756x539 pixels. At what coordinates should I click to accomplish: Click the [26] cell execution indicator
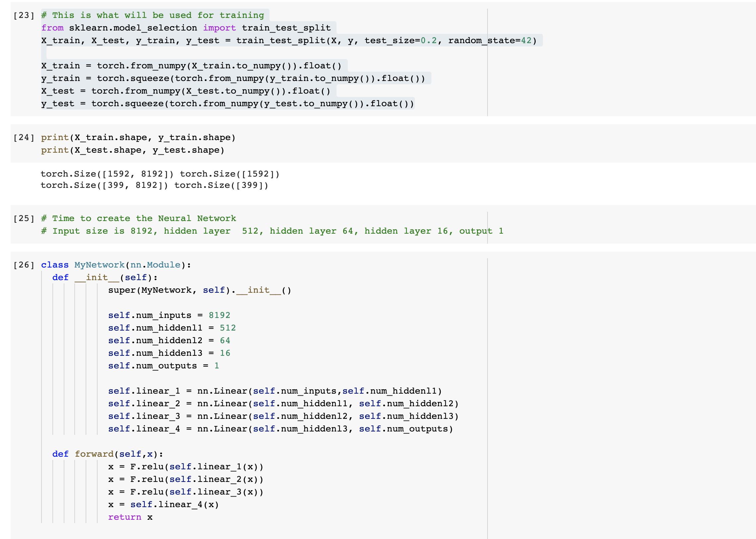(x=24, y=265)
